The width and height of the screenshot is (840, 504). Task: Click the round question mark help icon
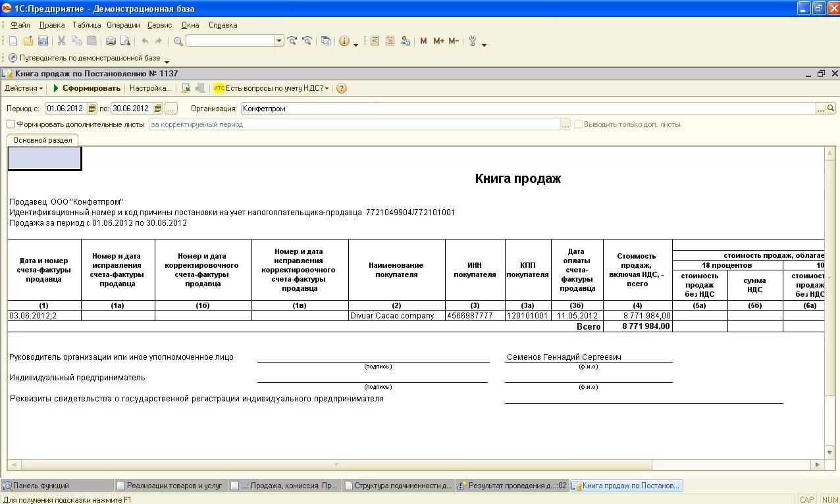point(341,88)
